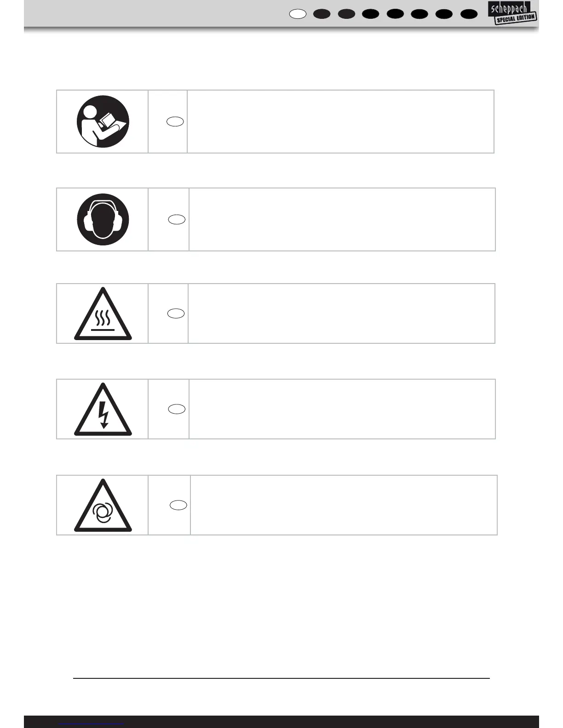Viewport: 563px width, 728px height.
Task: Click the read-manual person icon
Action: tap(103, 121)
